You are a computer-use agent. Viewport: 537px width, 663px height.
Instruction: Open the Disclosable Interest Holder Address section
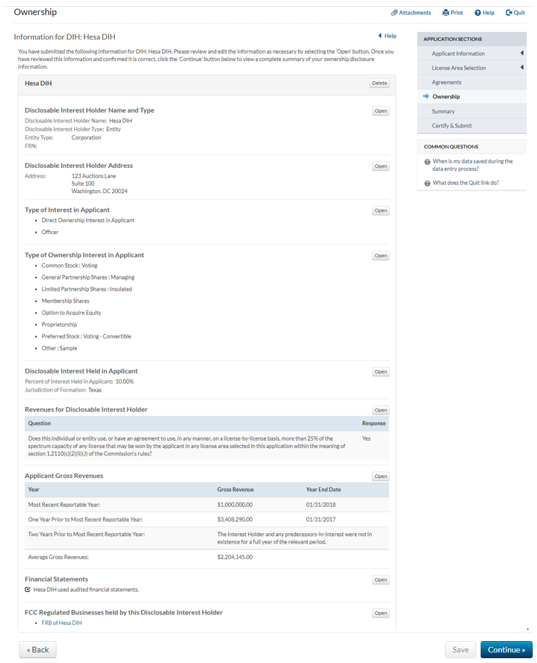381,166
